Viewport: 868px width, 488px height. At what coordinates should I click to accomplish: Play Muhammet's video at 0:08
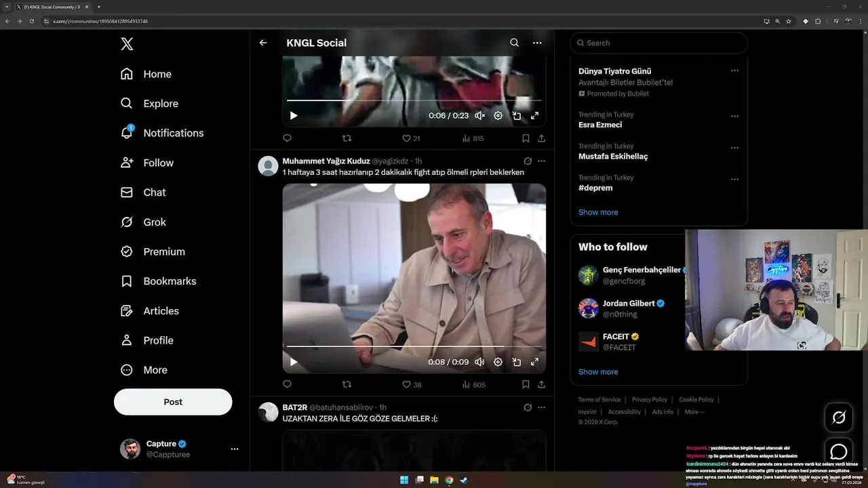294,362
